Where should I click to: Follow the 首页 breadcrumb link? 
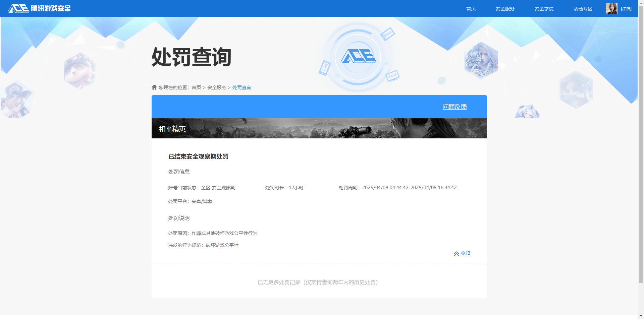196,87
